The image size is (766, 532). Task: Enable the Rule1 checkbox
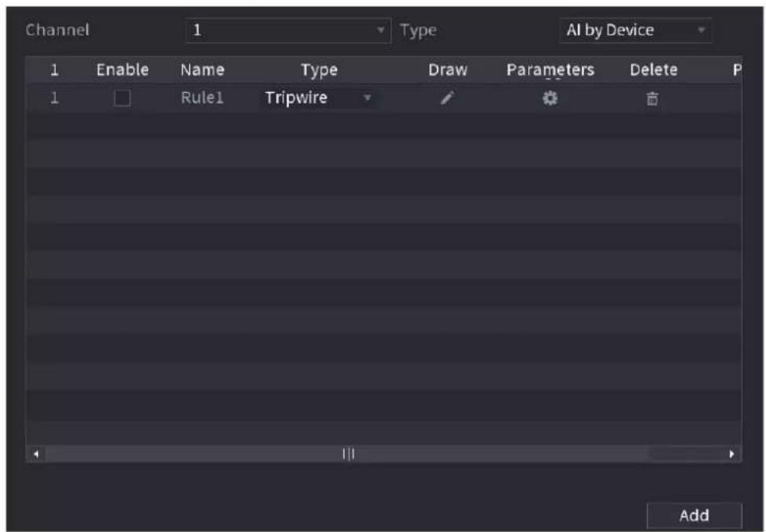tap(122, 98)
